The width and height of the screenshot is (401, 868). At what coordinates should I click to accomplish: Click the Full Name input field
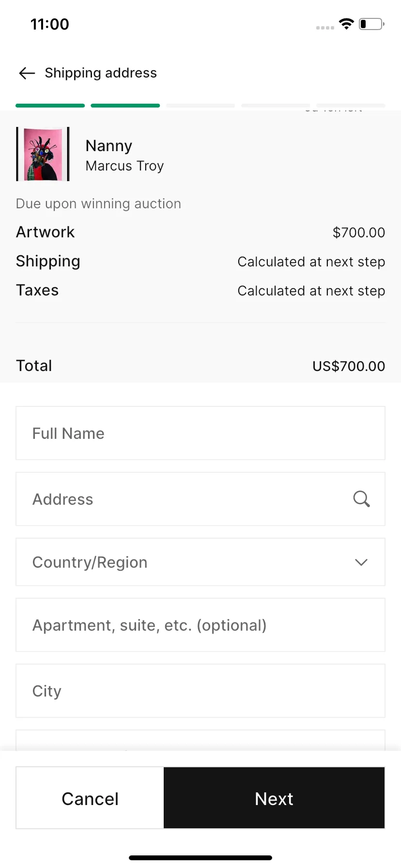coord(200,433)
